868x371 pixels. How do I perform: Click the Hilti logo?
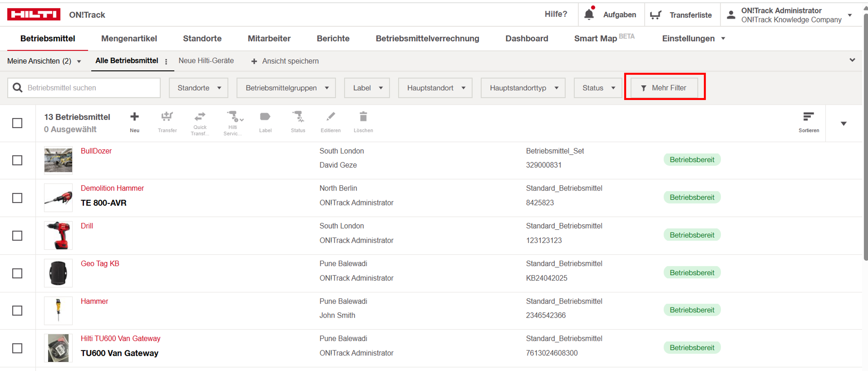click(34, 14)
